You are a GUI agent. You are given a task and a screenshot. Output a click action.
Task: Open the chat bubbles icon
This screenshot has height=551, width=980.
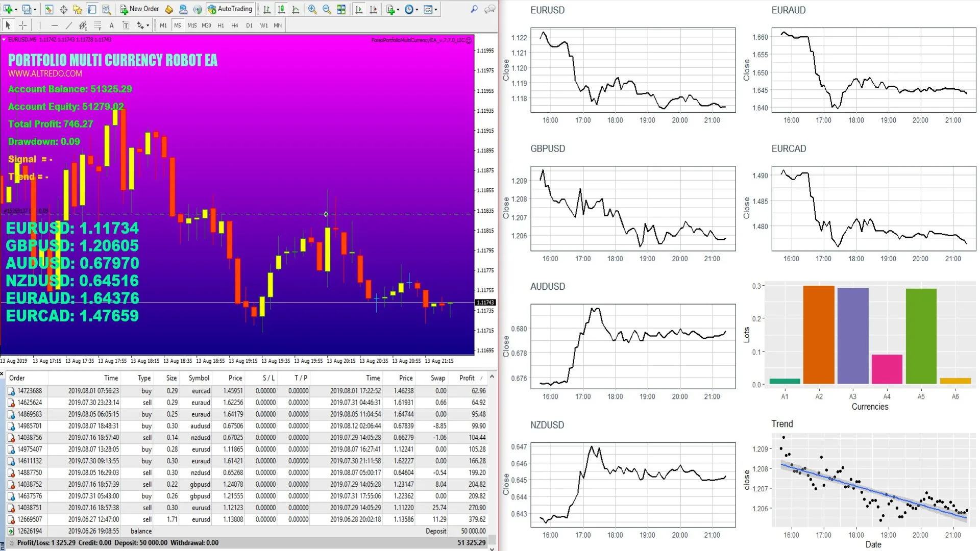pyautogui.click(x=490, y=9)
